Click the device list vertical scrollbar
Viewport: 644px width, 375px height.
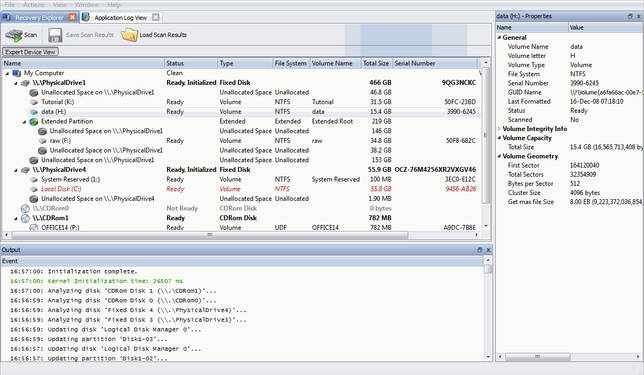485,136
